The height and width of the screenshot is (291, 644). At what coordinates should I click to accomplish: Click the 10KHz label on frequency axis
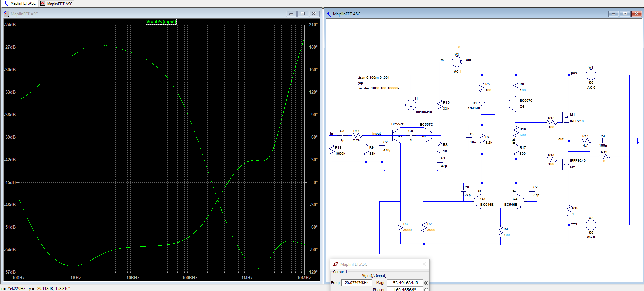[133, 278]
